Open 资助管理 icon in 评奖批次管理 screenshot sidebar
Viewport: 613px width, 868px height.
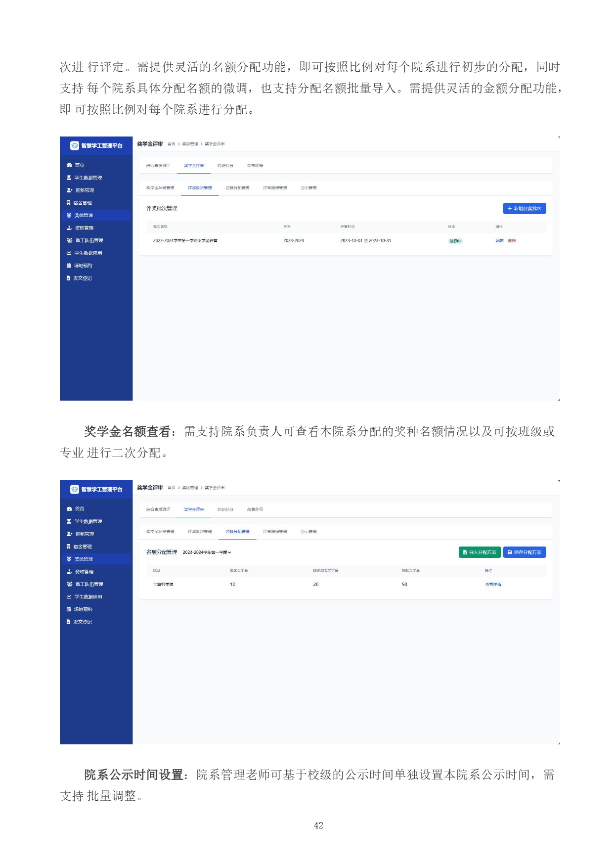[69, 228]
